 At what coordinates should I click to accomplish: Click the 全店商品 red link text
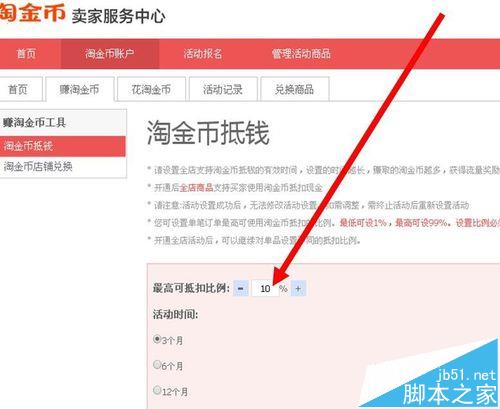(x=196, y=188)
